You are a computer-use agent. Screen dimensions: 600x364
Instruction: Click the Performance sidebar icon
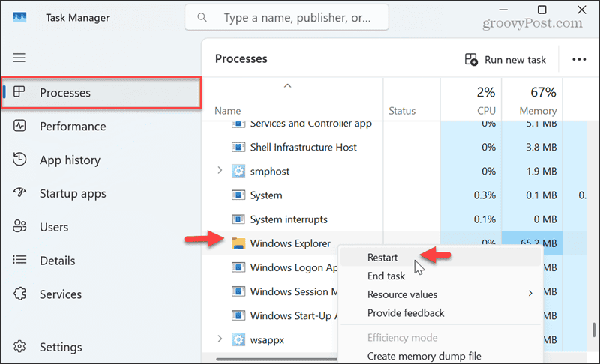19,126
